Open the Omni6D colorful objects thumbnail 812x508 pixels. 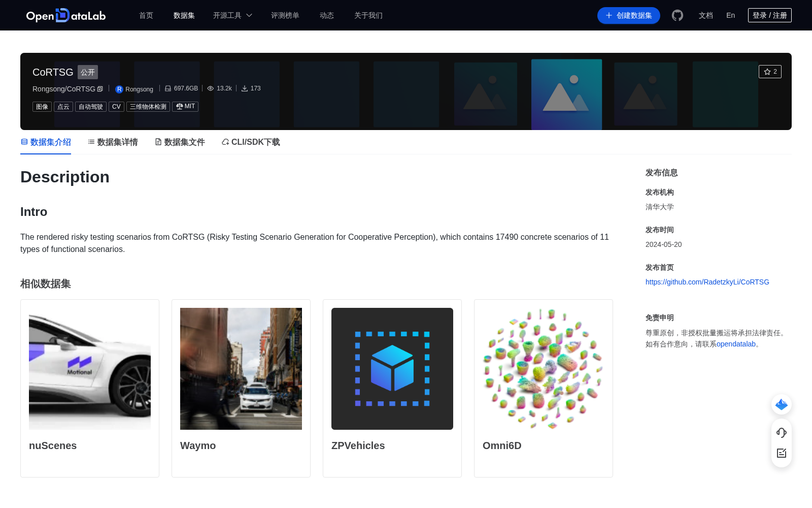pos(544,369)
